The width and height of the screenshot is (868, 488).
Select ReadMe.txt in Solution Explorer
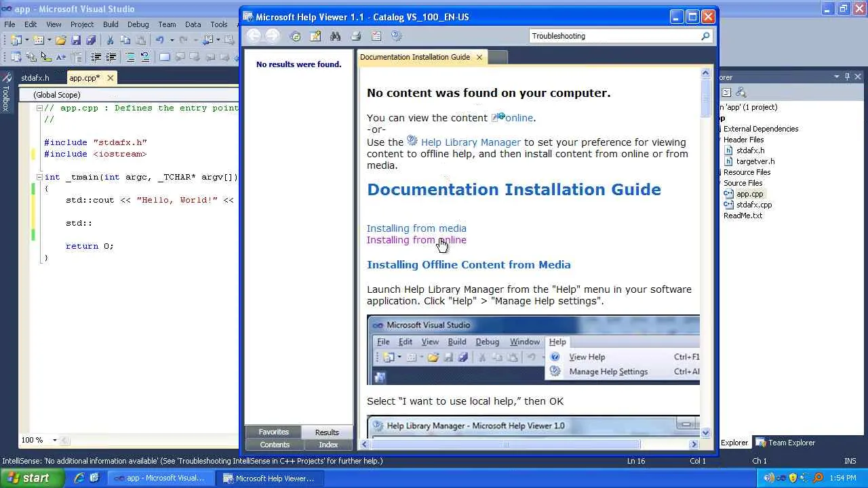coord(743,216)
